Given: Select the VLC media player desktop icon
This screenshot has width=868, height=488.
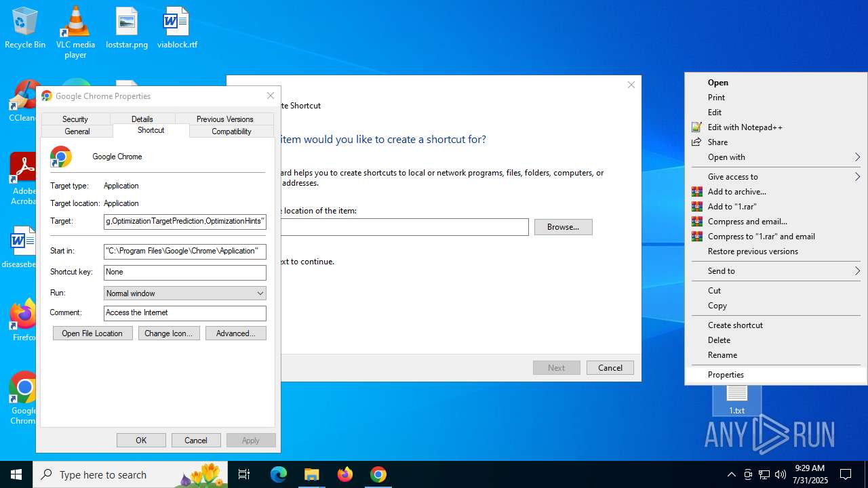Looking at the screenshot, I should (x=75, y=33).
